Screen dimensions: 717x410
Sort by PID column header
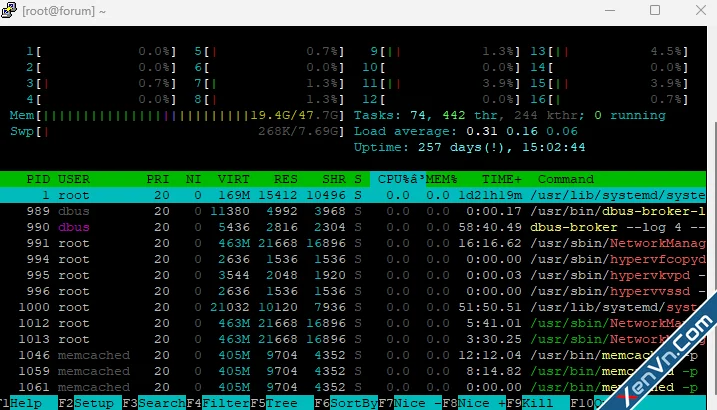point(38,179)
